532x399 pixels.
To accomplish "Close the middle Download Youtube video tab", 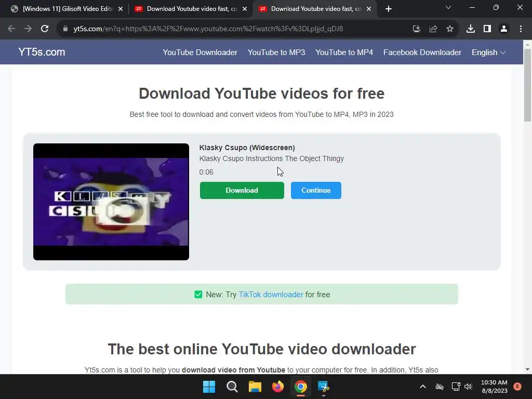I will tap(245, 9).
